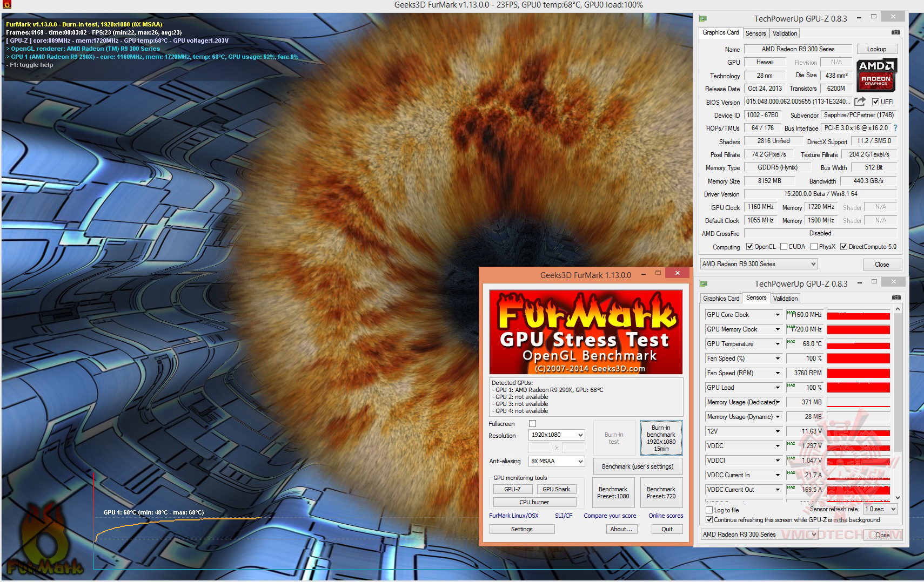Click the GPU-Z card icon in the Sensors window title bar

[x=704, y=283]
